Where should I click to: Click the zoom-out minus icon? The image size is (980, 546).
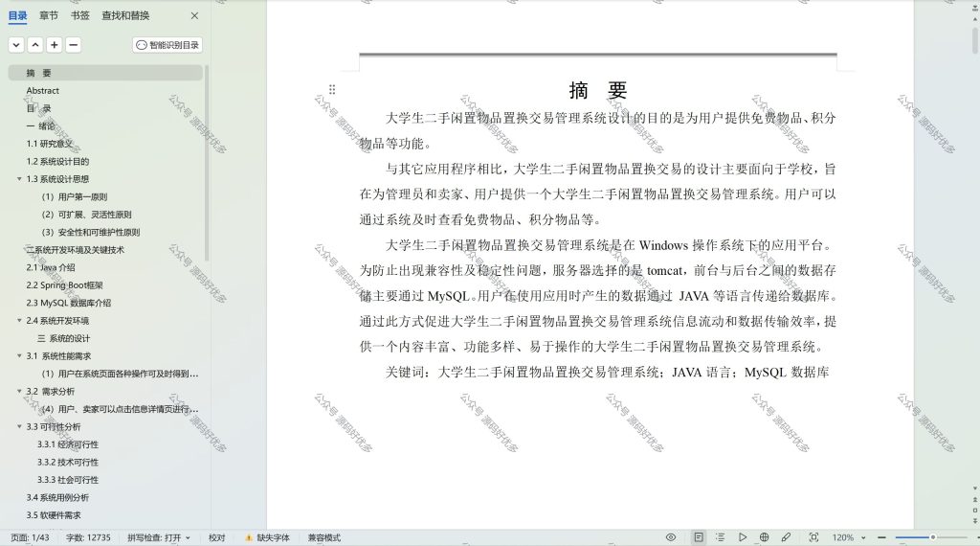pos(881,537)
